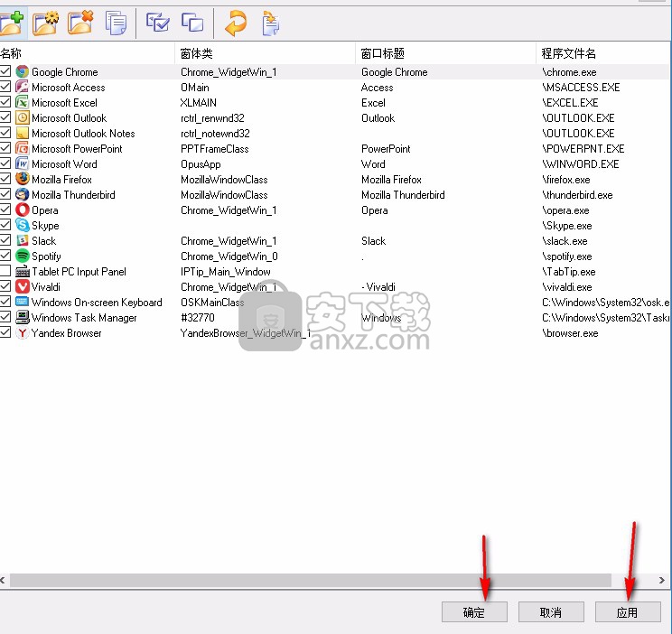Screen dimensions: 672x634
Task: Uncheck the Opera checkbox
Action: 5,210
